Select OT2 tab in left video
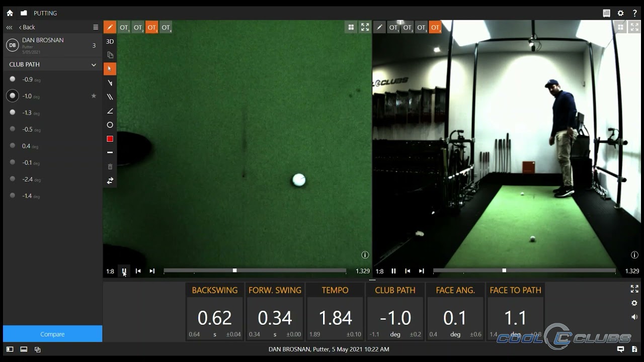Viewport: 644px width, 362px height. point(138,28)
